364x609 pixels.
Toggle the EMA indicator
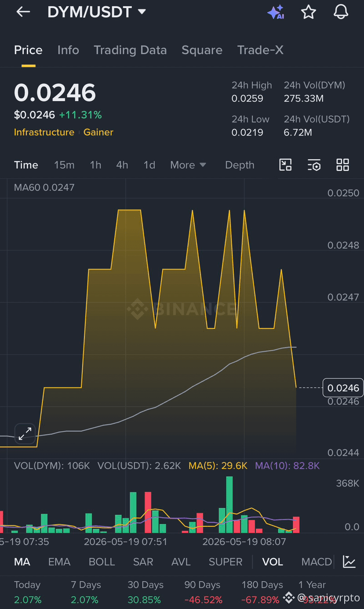[59, 562]
